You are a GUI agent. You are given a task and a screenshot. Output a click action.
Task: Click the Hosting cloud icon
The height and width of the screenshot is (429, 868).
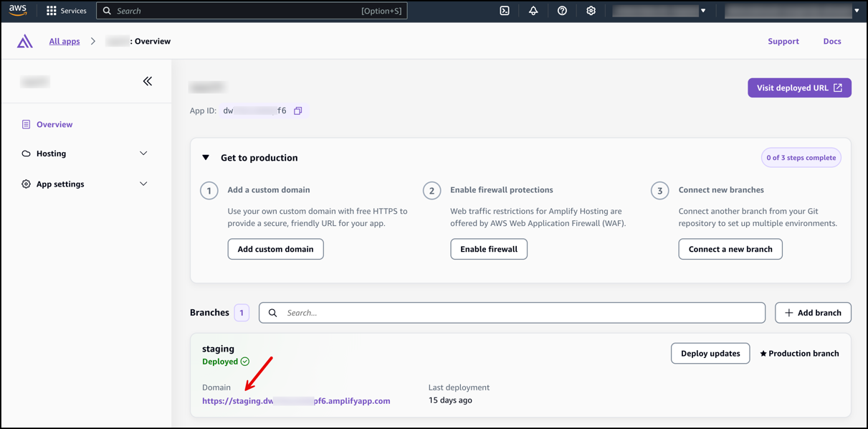pos(26,154)
